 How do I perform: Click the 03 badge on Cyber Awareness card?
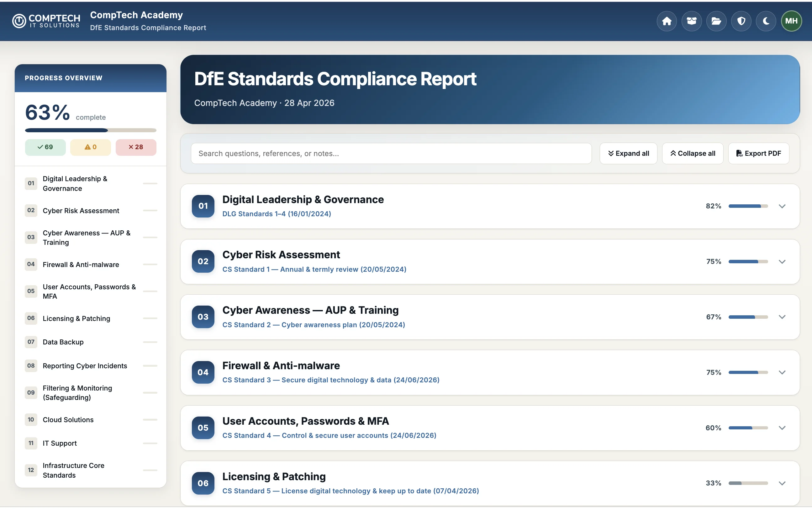(203, 317)
